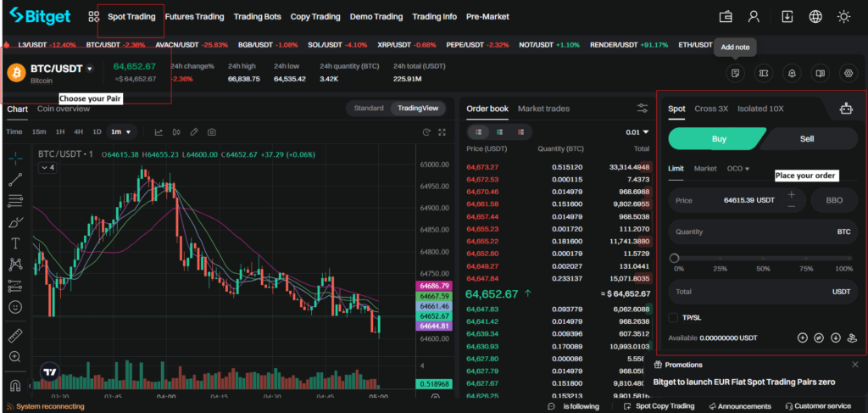
Task: Expand the BTC/USDT pair selector
Action: [90, 69]
